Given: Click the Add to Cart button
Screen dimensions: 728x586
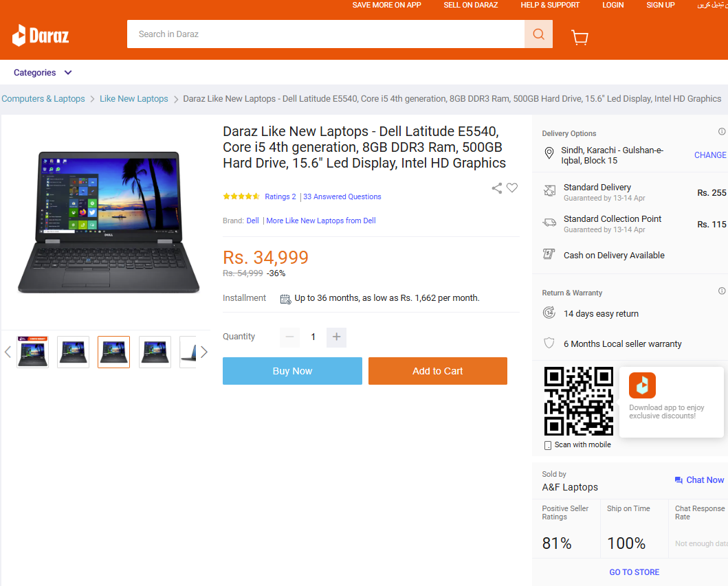Looking at the screenshot, I should tap(438, 371).
